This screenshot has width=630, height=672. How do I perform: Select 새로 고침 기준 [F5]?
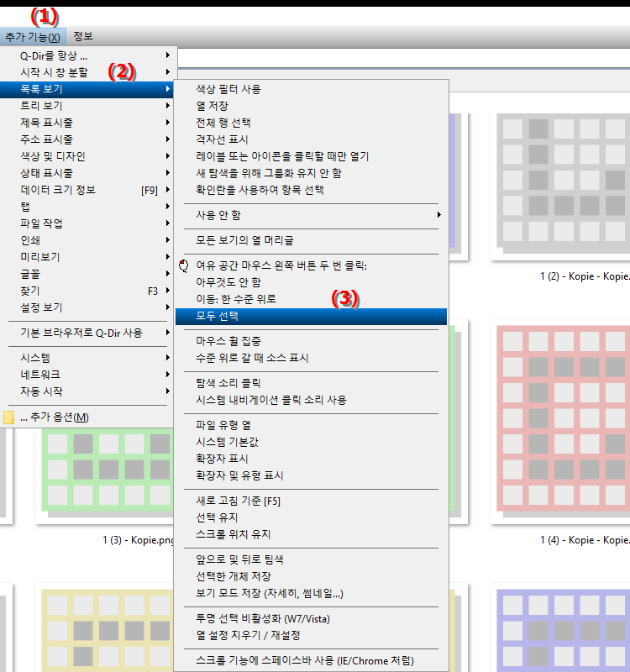click(311, 501)
